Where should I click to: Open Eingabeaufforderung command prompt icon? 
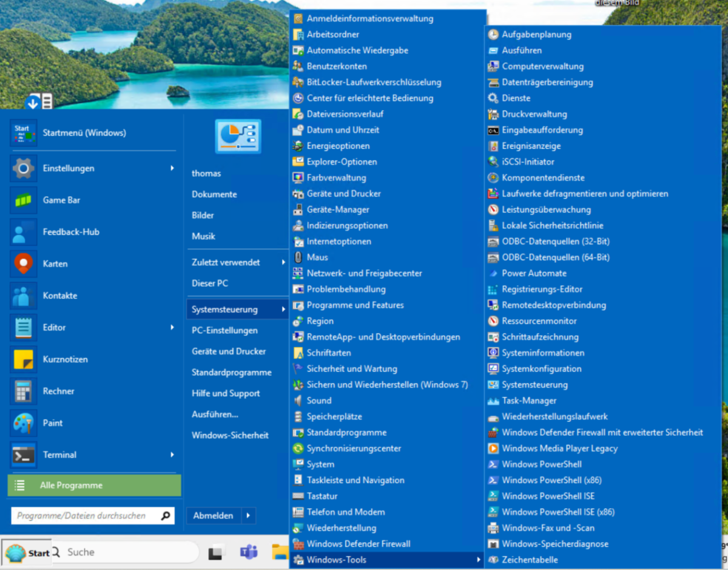(493, 130)
